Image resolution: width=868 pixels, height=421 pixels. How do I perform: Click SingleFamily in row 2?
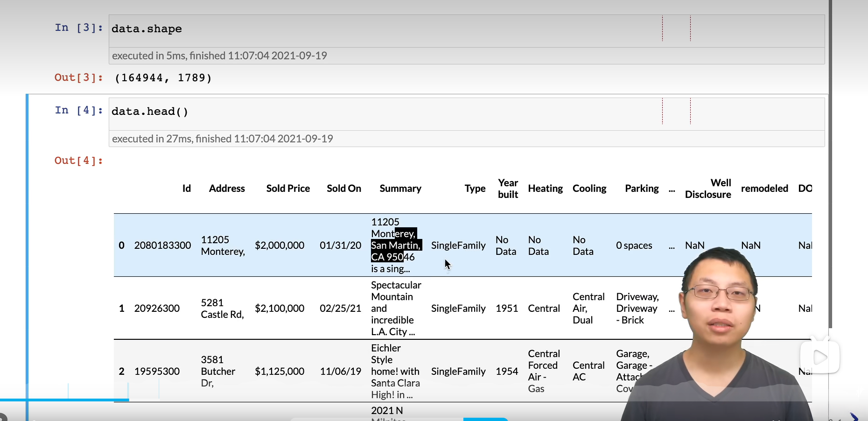[x=458, y=372]
